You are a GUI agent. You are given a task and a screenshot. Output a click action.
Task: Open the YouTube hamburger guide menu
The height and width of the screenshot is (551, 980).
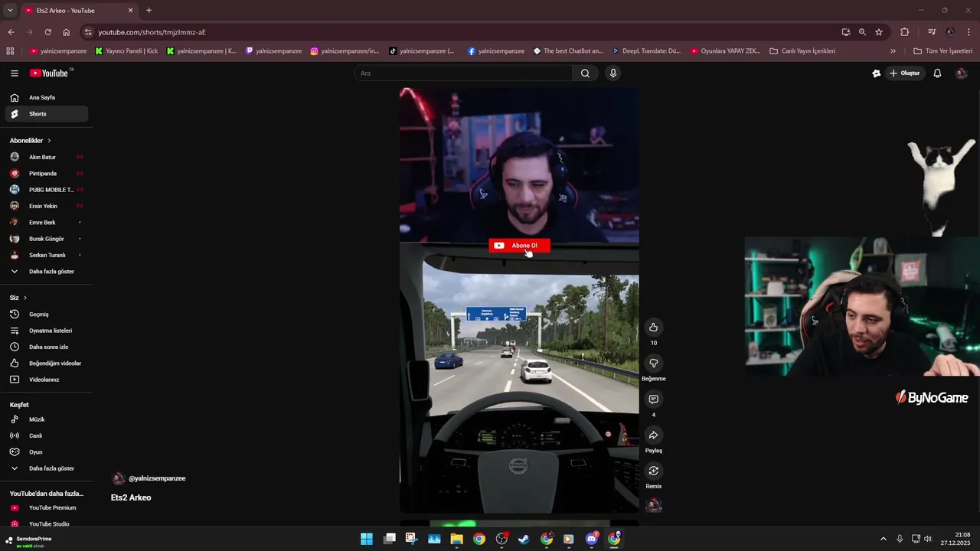click(x=15, y=73)
